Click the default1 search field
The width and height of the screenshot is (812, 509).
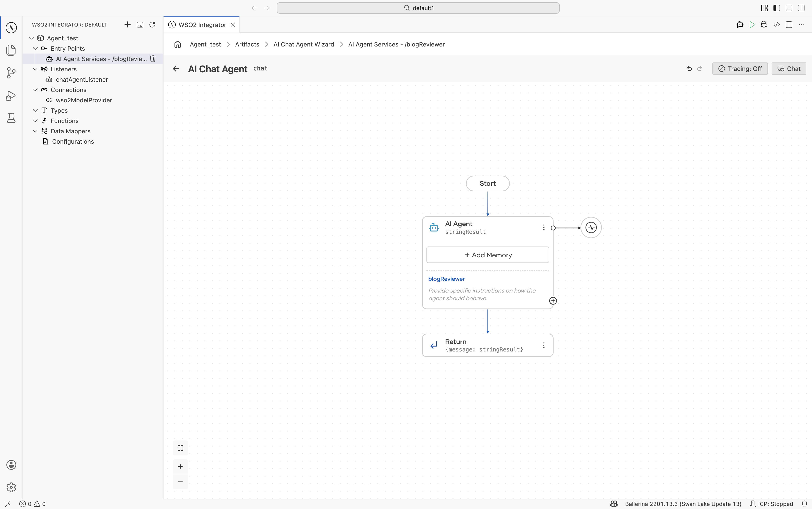click(418, 8)
